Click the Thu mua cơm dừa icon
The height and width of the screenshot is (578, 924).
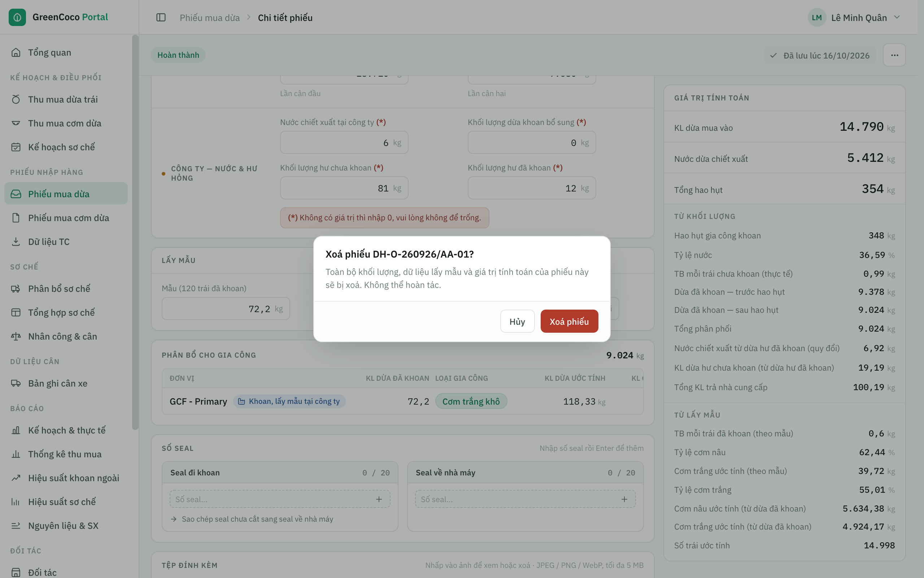pos(16,123)
